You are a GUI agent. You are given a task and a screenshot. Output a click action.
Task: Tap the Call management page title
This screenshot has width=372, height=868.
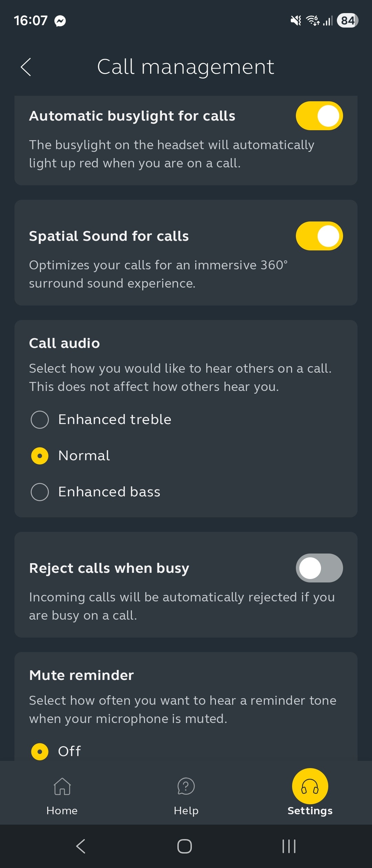pyautogui.click(x=186, y=67)
